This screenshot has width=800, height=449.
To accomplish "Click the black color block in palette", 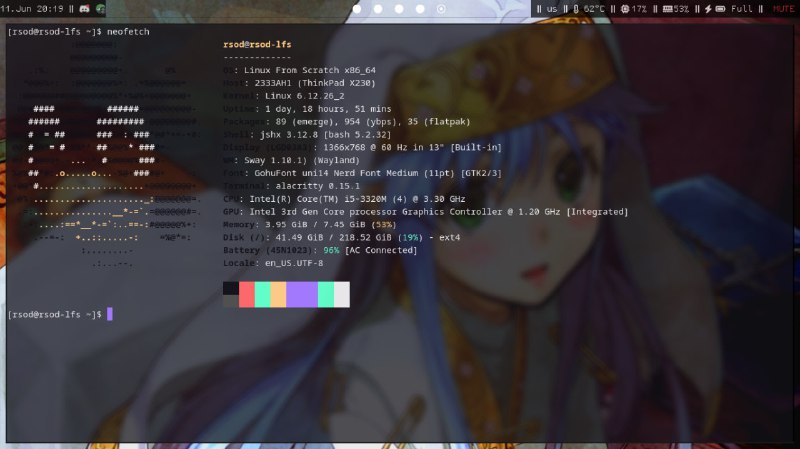I will [x=231, y=288].
